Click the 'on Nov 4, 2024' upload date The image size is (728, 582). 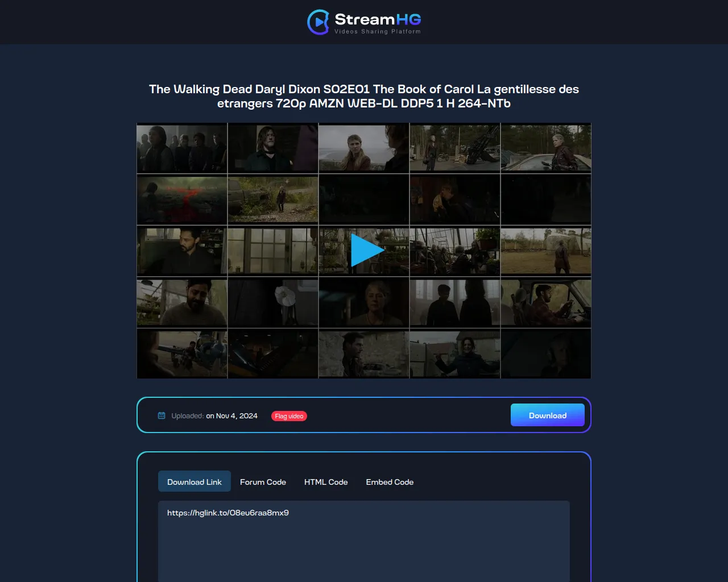point(231,415)
